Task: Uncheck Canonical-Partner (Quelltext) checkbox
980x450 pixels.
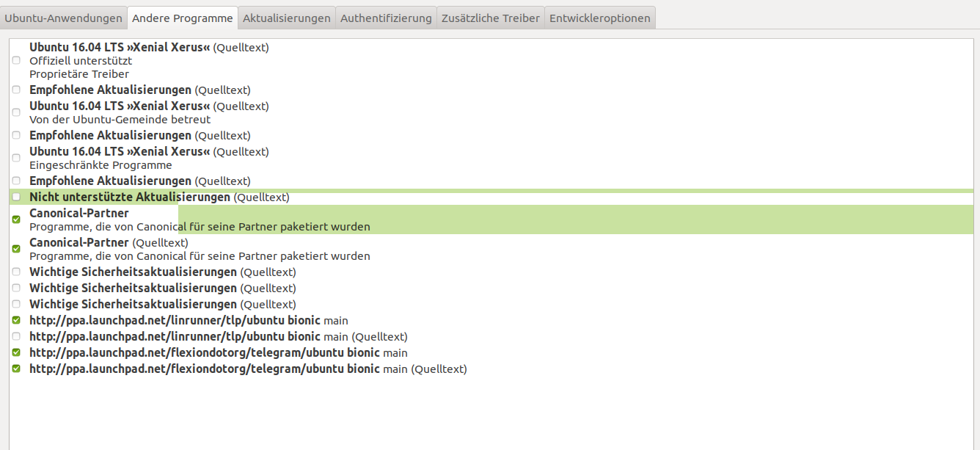Action: tap(16, 249)
